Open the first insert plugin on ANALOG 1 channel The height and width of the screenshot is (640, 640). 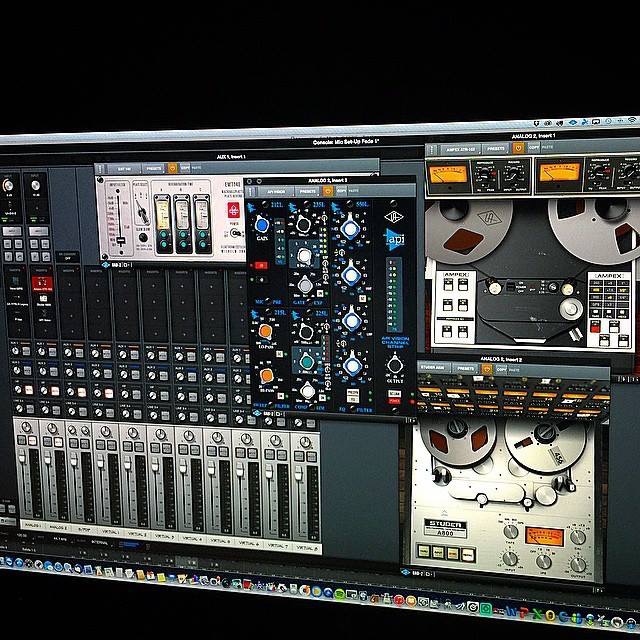16,282
